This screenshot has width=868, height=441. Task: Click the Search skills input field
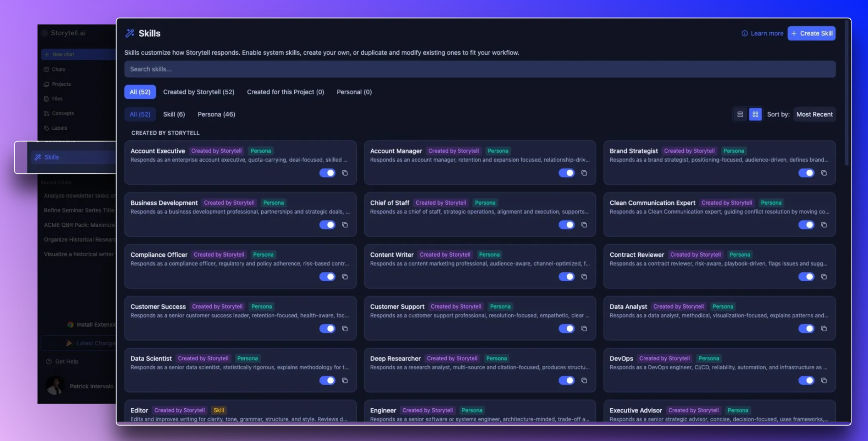(479, 69)
